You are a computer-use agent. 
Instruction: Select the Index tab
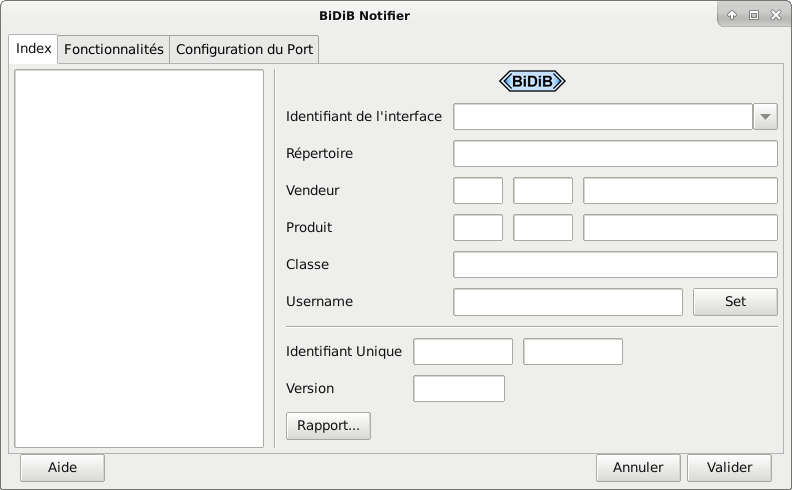[x=34, y=49]
